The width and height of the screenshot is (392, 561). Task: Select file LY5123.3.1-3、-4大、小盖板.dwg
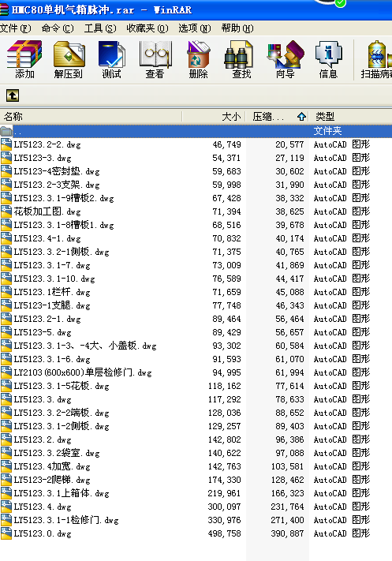tap(85, 346)
